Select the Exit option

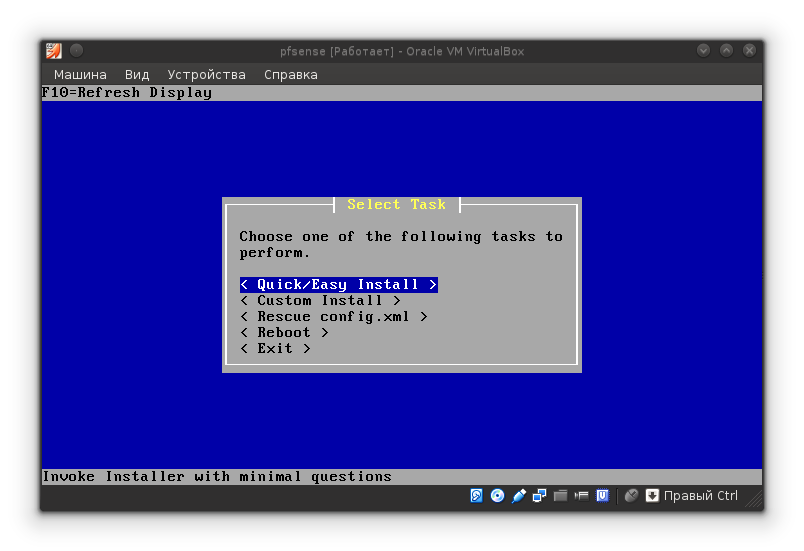click(275, 348)
